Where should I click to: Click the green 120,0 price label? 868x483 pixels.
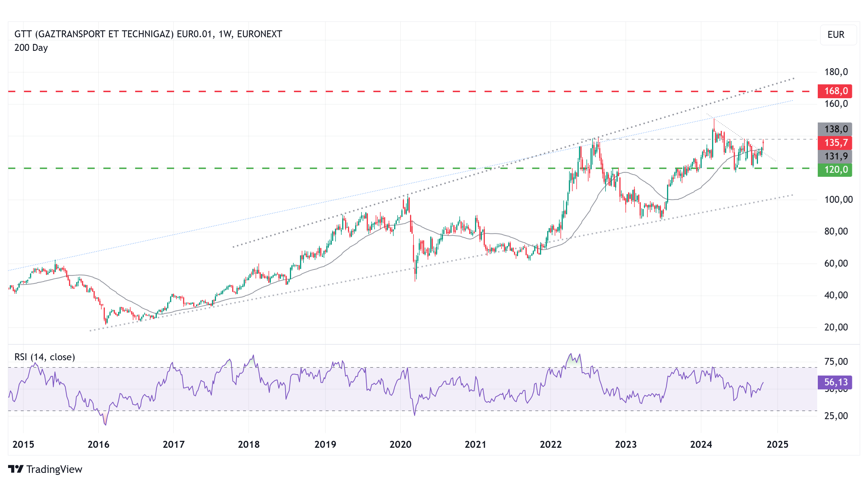(x=835, y=170)
